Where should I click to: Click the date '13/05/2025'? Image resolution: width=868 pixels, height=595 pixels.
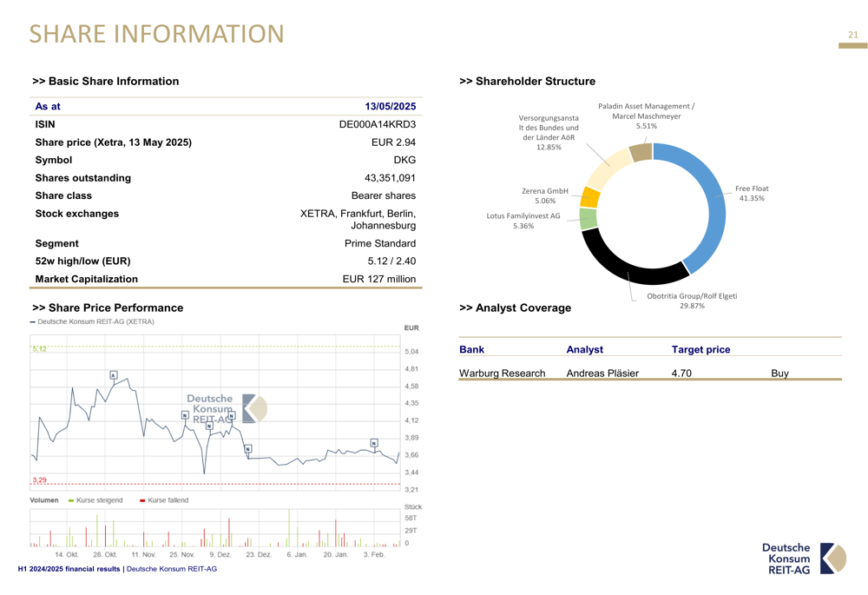pyautogui.click(x=391, y=106)
